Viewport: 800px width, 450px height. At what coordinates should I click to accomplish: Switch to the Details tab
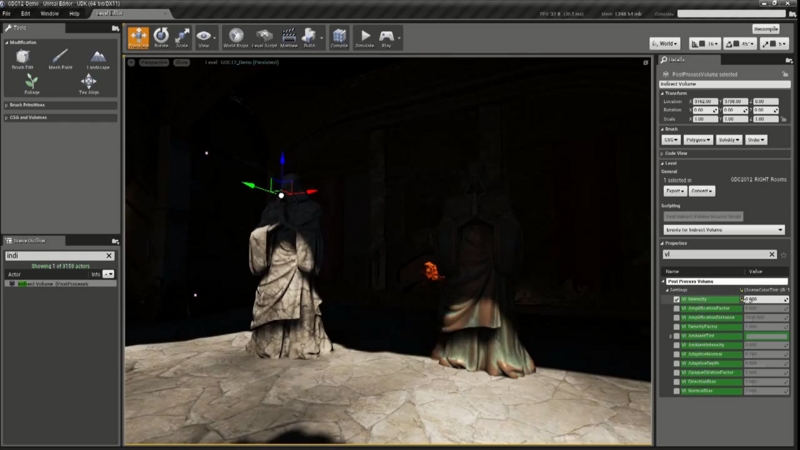point(689,60)
